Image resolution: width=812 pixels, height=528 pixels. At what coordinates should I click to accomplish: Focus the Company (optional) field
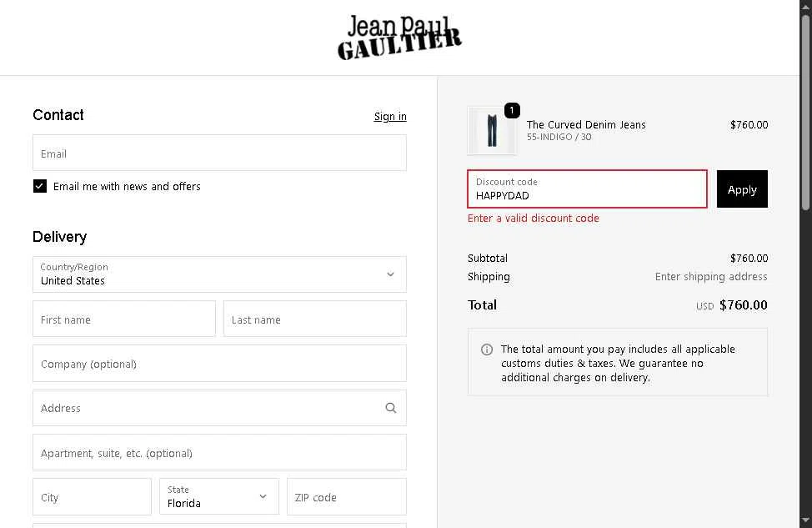219,364
